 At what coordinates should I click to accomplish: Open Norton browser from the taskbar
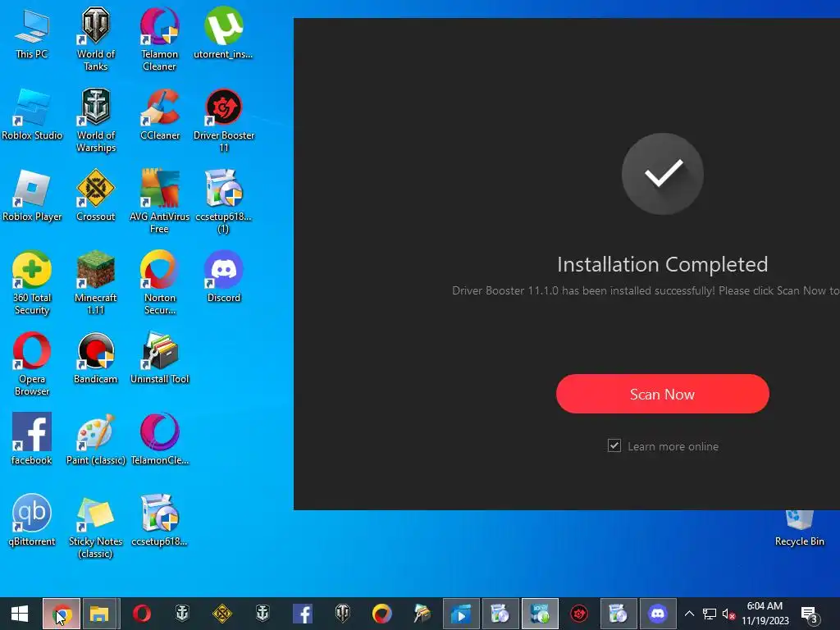(382, 614)
